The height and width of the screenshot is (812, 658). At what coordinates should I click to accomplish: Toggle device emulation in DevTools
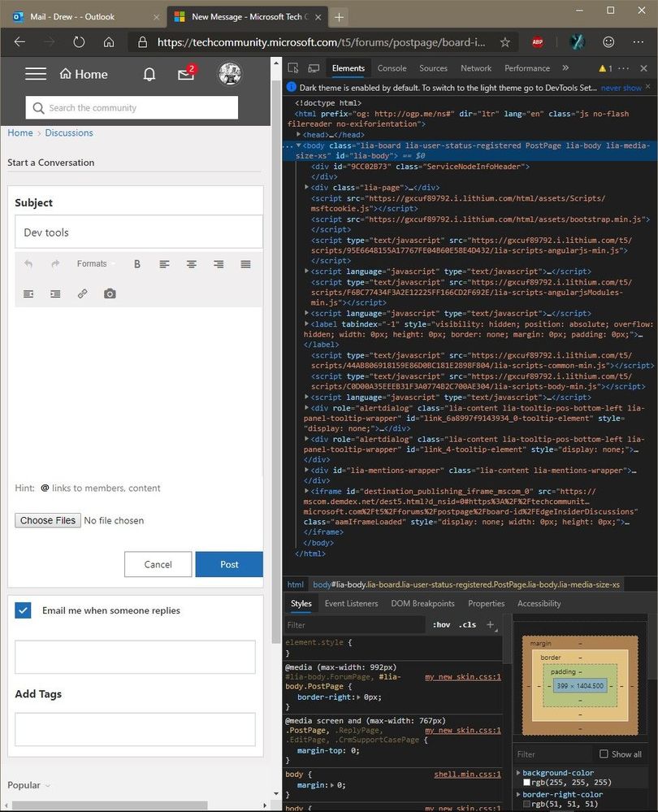coord(314,68)
